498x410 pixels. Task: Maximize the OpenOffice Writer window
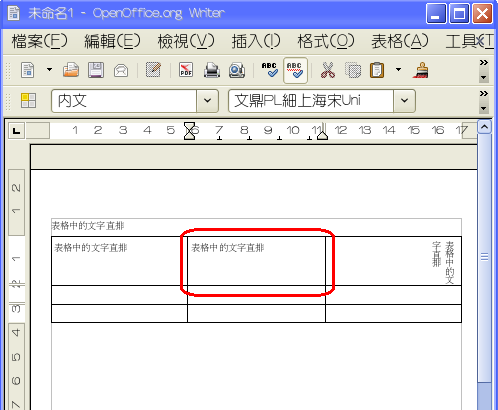tap(459, 14)
